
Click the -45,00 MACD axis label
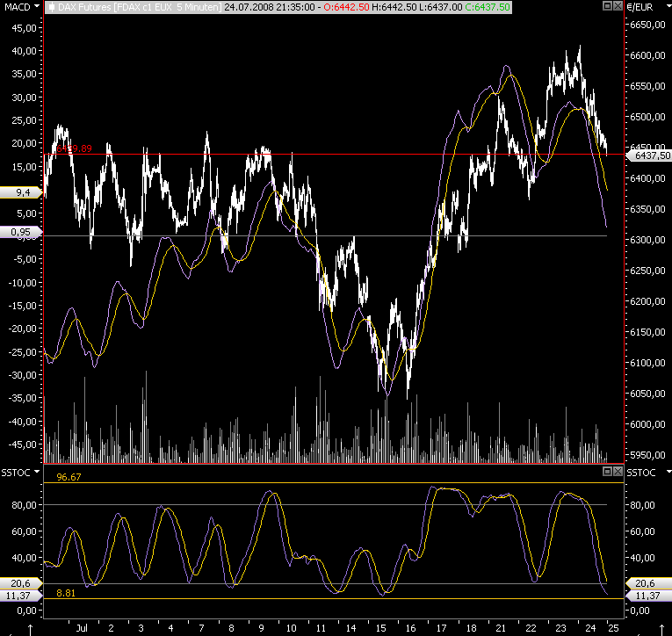(22, 444)
